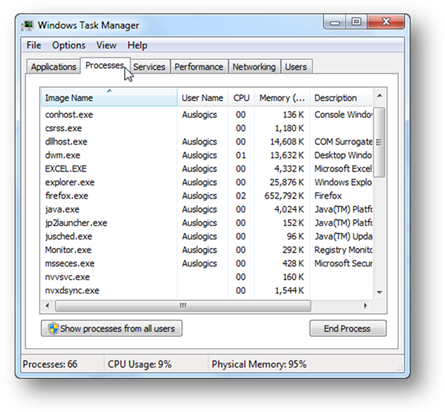
Task: Click the 1,544 K memory value
Action: coord(289,290)
